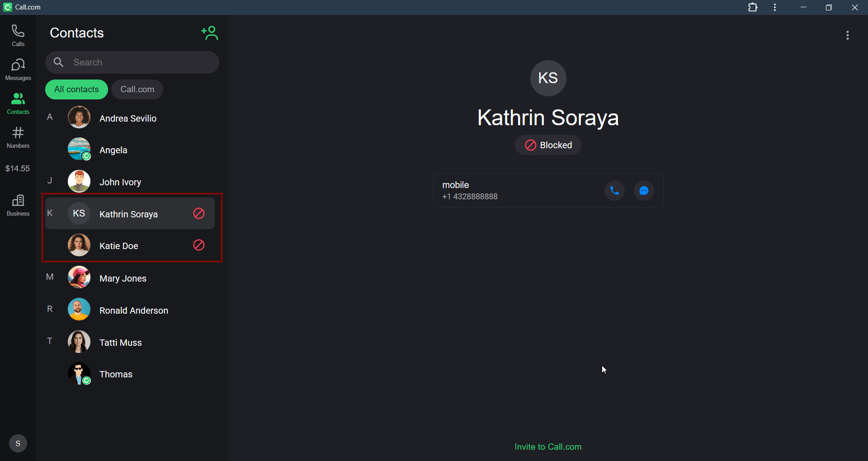View the $14.55 account balance
The height and width of the screenshot is (461, 868).
pos(18,169)
